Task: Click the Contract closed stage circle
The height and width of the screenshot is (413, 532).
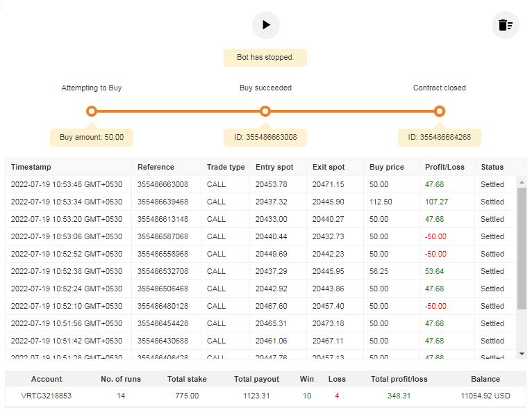Action: click(439, 111)
